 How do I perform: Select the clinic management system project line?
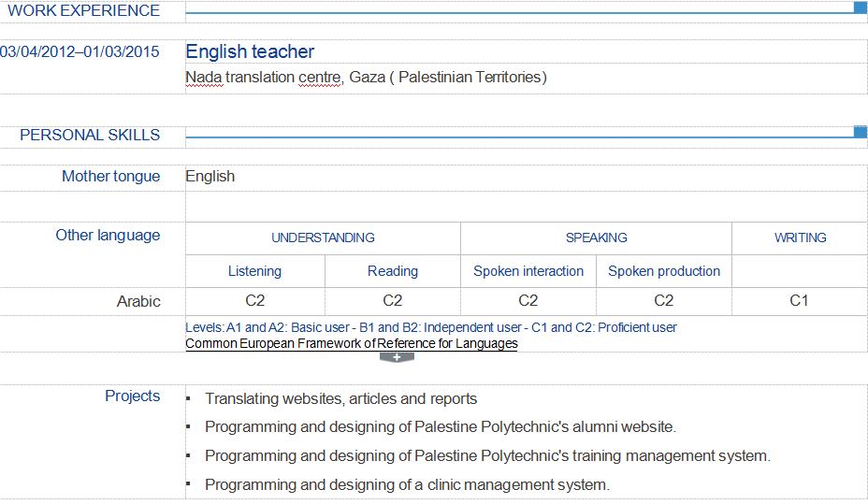(x=407, y=484)
